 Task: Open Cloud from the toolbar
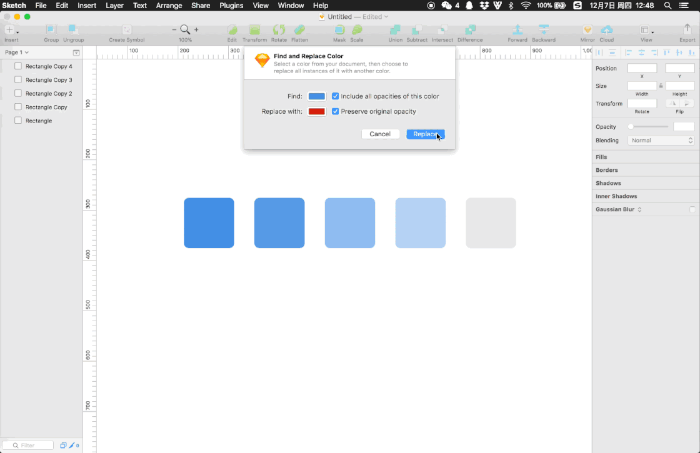click(x=607, y=30)
